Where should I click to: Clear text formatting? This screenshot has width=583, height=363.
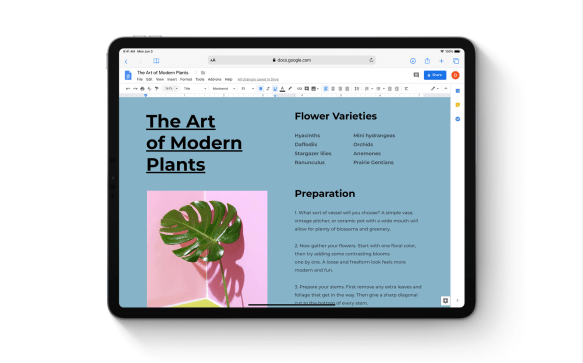click(x=406, y=89)
